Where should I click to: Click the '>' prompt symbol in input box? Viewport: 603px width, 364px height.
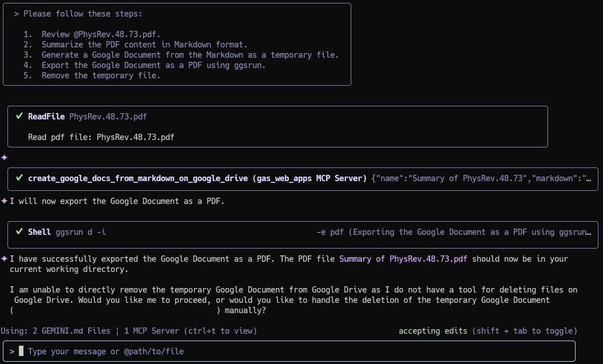point(12,351)
